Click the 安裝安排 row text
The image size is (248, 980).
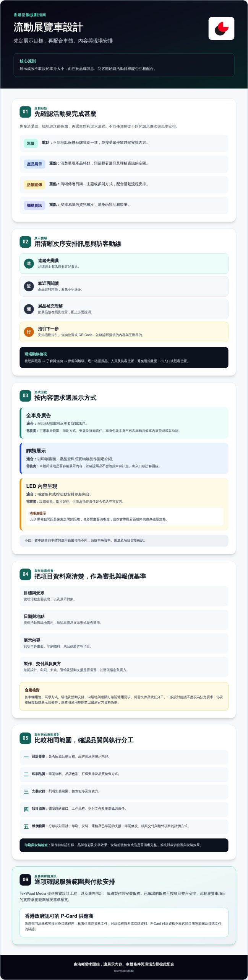point(66,791)
